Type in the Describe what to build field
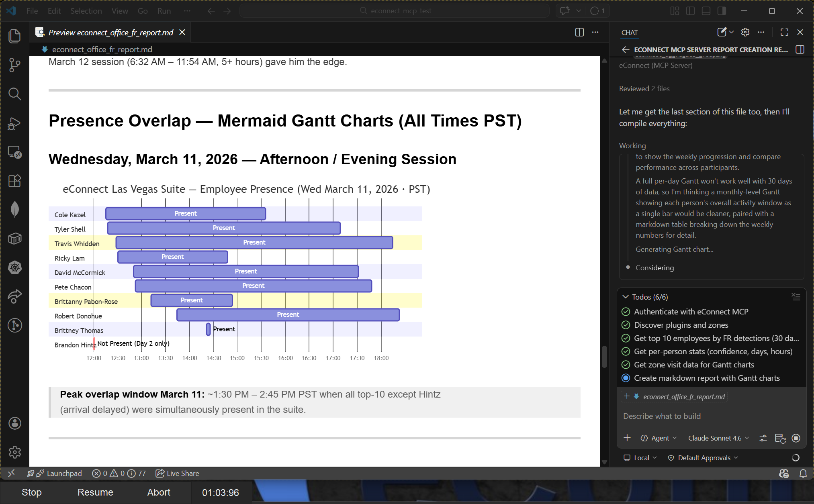814x504 pixels. coord(683,416)
